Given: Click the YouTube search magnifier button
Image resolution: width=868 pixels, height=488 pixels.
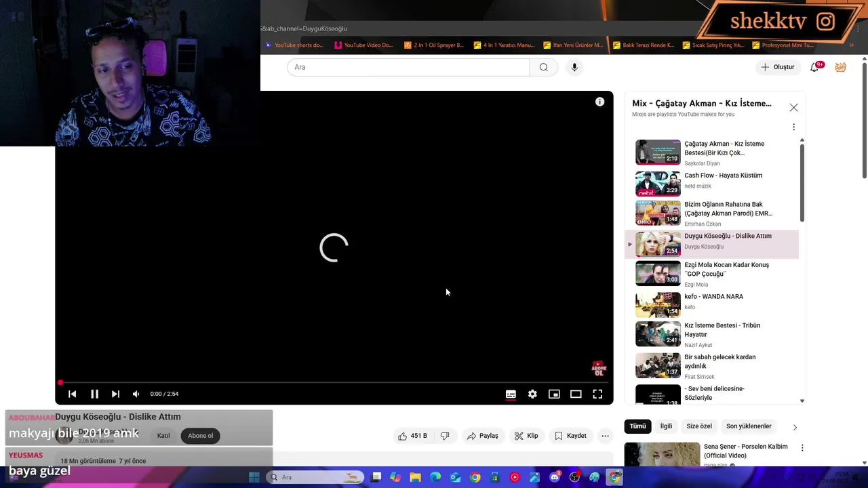Looking at the screenshot, I should [x=544, y=67].
